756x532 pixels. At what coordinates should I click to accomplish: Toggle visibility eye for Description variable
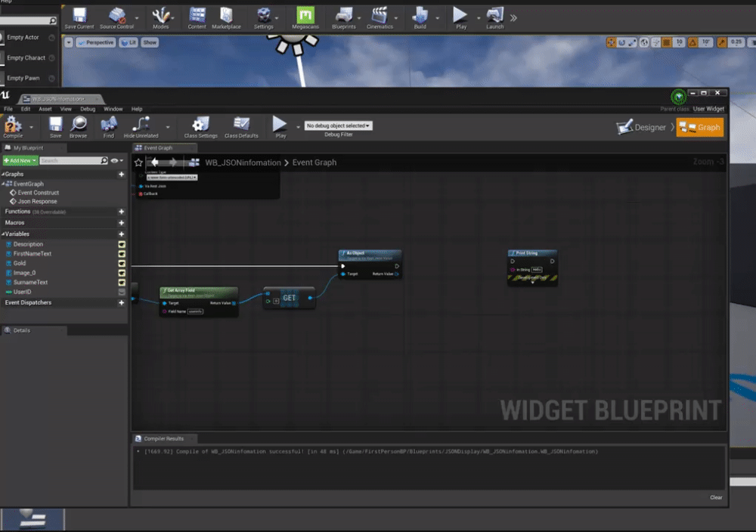point(122,244)
